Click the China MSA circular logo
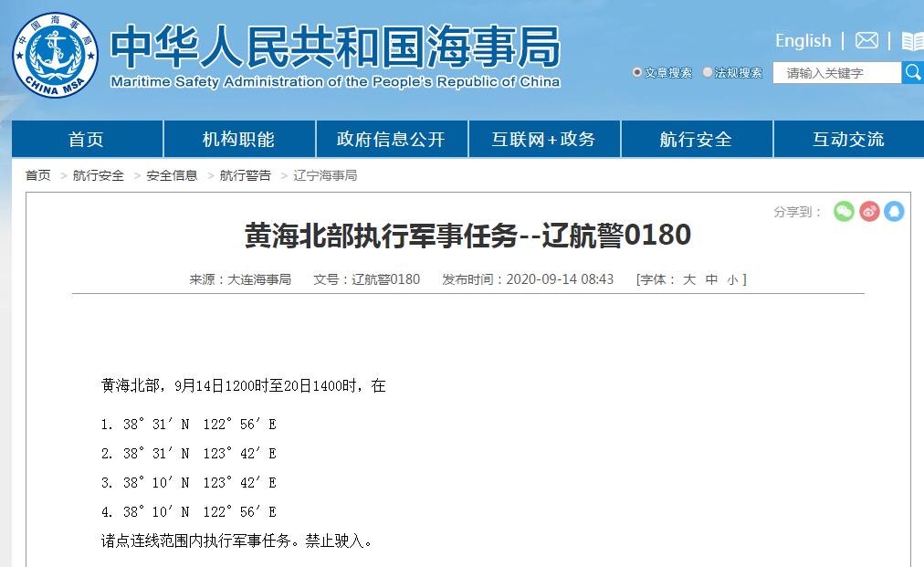The height and width of the screenshot is (567, 924). (56, 55)
